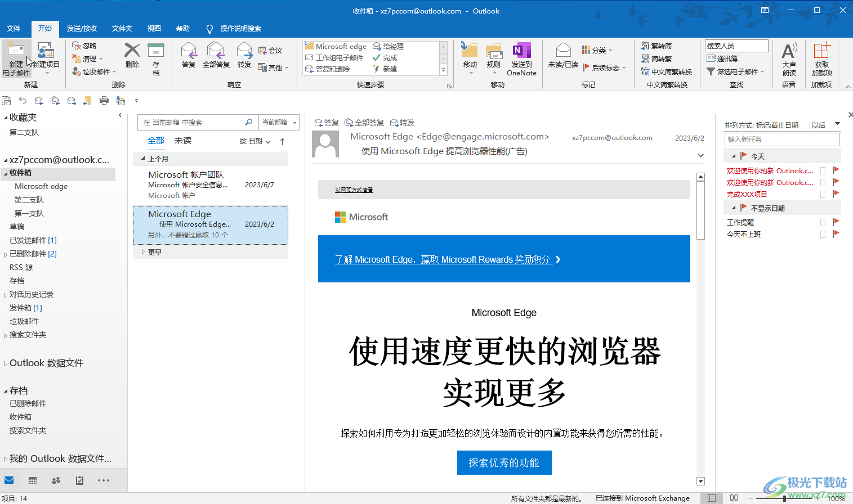Open the 筛选电子邮件 filter dropdown
Viewport: 853px width, 504px height.
(x=736, y=71)
